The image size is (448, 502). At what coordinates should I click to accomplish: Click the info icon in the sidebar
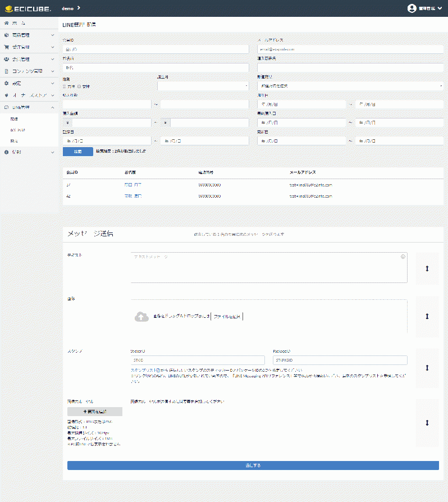(6, 152)
